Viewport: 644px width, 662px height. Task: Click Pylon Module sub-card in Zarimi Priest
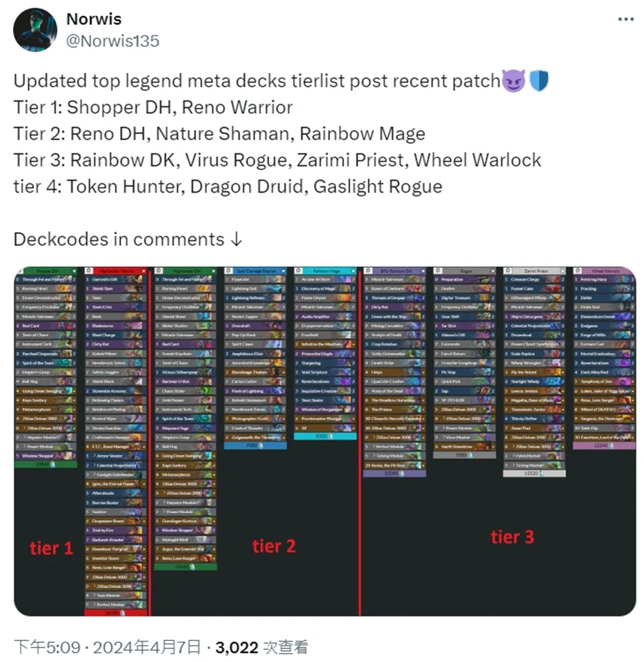(x=534, y=456)
